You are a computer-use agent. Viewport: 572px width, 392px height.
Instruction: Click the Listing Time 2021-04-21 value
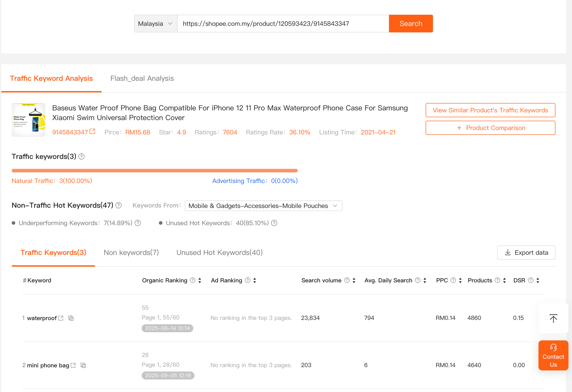378,132
